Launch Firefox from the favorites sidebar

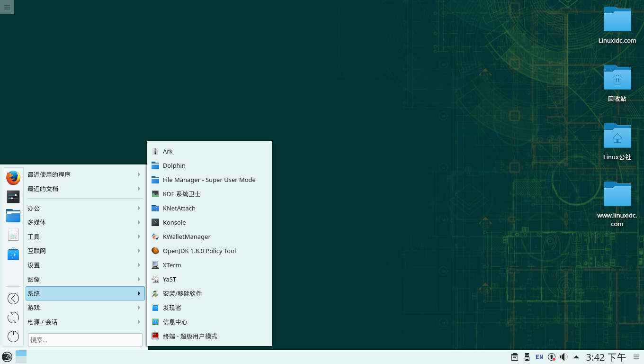point(13,178)
